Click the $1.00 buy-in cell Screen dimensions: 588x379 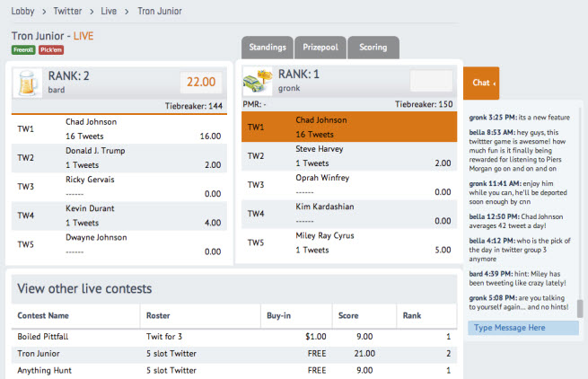pyautogui.click(x=316, y=337)
